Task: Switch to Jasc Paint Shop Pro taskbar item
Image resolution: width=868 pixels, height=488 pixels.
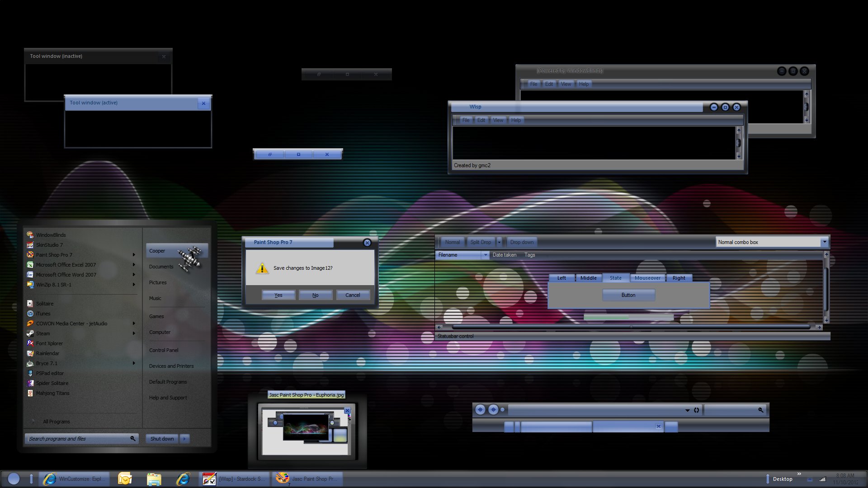Action: (x=308, y=479)
